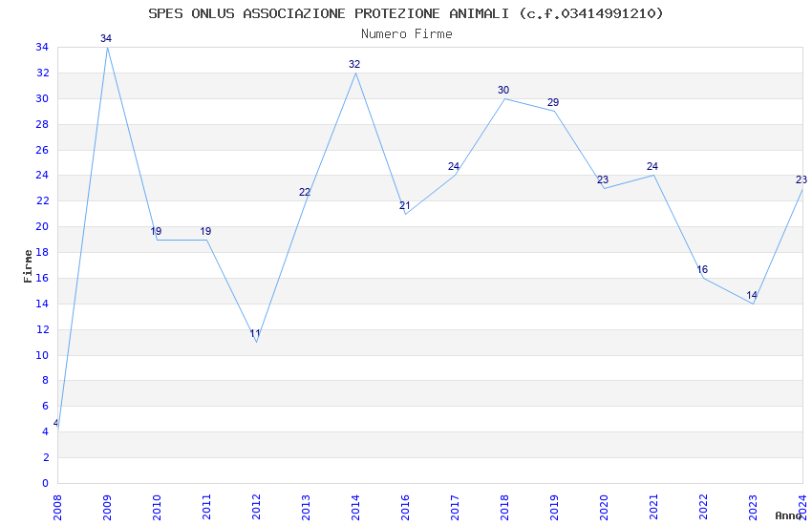812x525 pixels.
Task: Click y-axis tick label 18
Action: pyautogui.click(x=42, y=252)
